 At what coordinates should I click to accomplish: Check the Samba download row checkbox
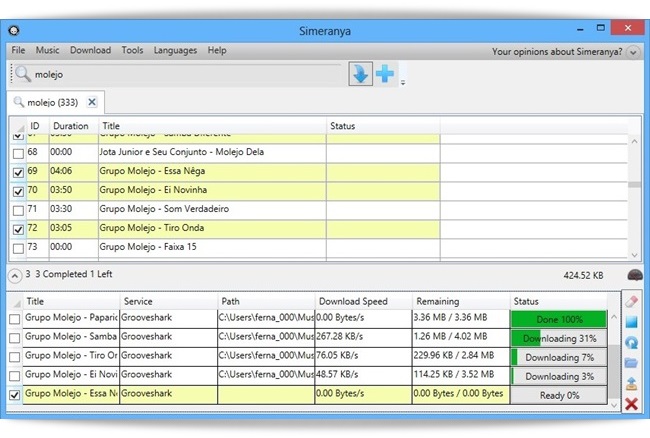click(x=15, y=338)
